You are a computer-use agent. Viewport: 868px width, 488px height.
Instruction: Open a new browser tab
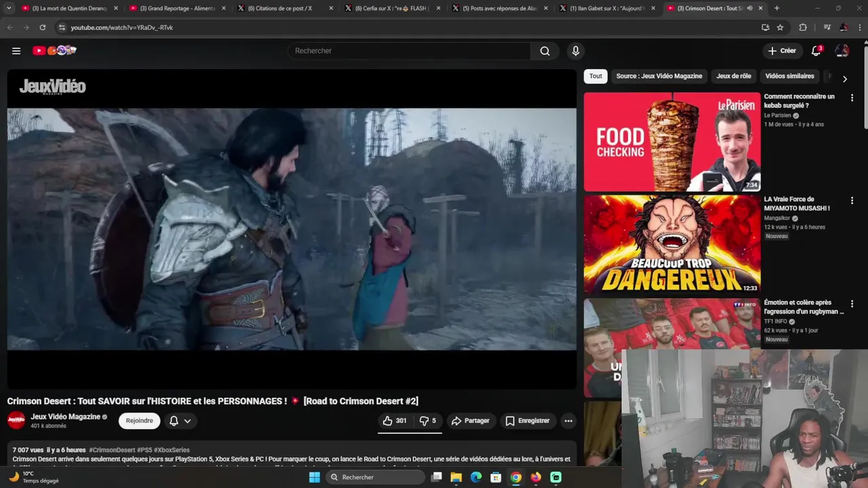pos(776,8)
